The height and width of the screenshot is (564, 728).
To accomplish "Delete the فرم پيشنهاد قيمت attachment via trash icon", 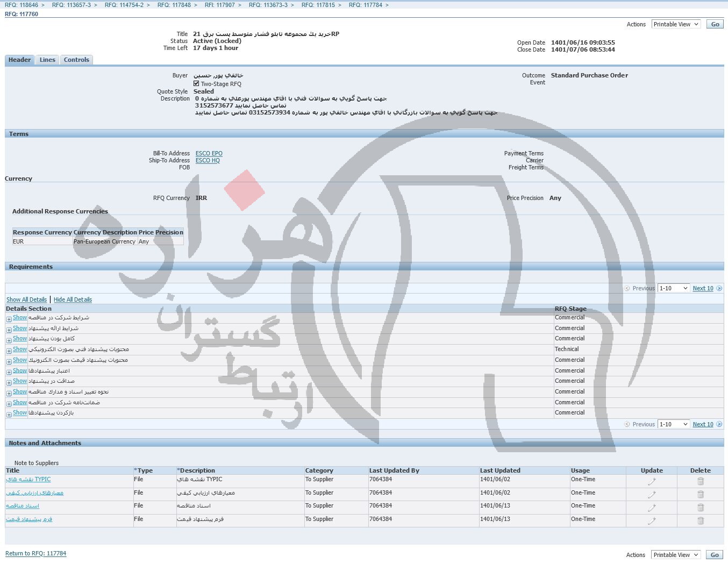I will click(x=701, y=521).
